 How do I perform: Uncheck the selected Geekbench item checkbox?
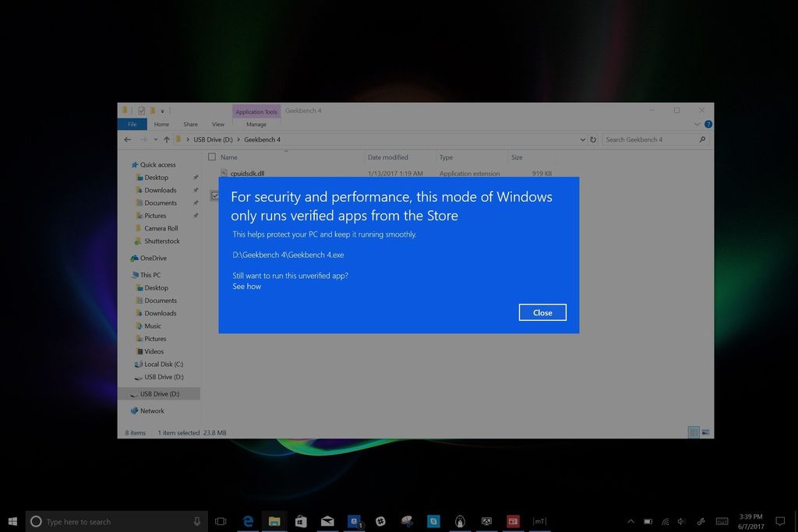pos(215,196)
